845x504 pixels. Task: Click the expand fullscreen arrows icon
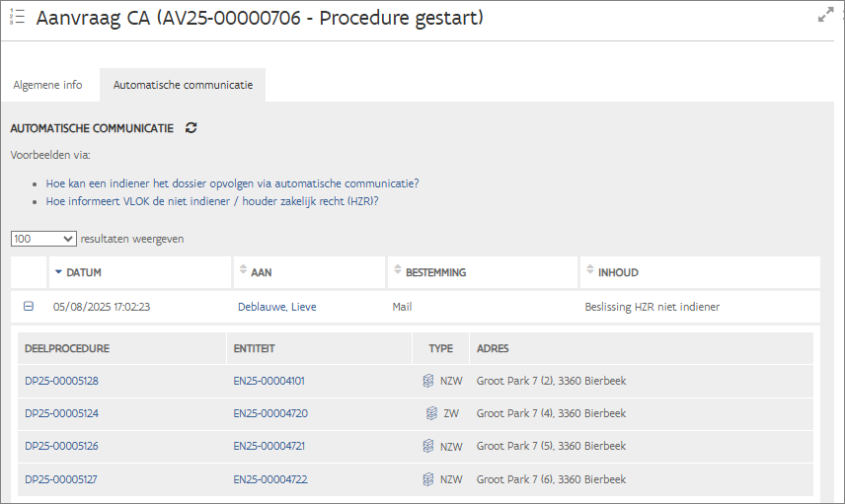pyautogui.click(x=825, y=15)
